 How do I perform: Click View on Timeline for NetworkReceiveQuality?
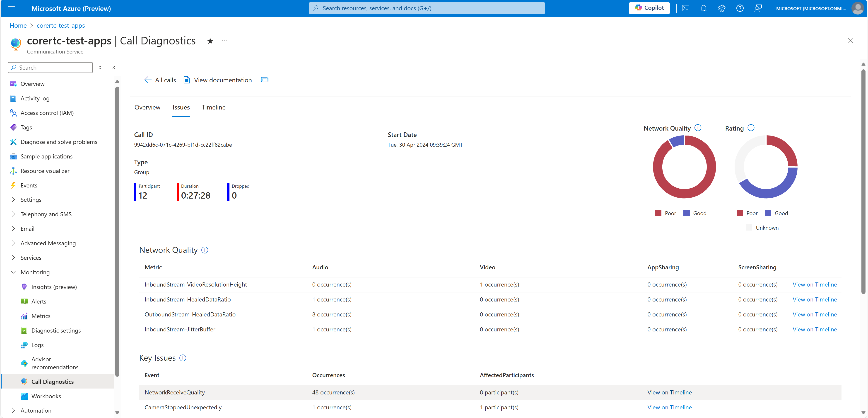[670, 392]
